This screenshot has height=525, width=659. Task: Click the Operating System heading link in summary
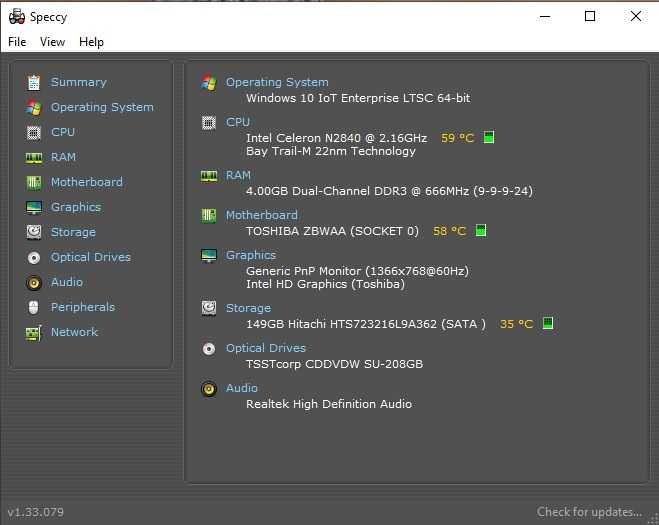click(x=277, y=82)
